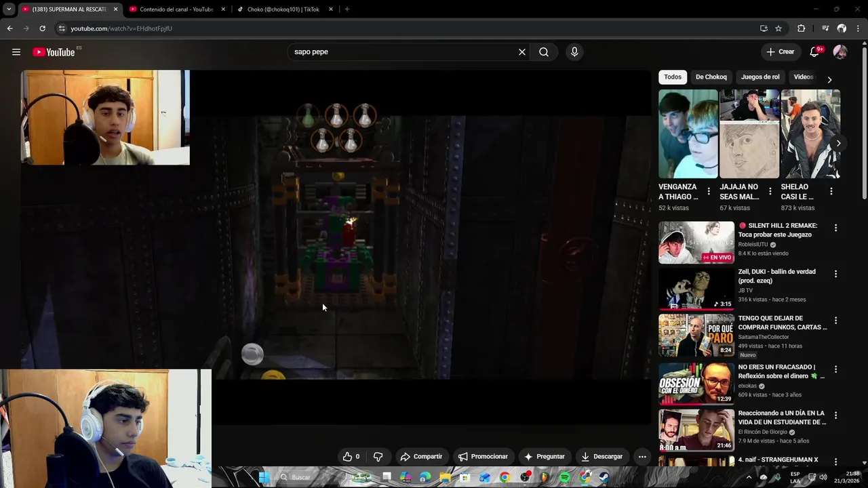Image resolution: width=868 pixels, height=488 pixels.
Task: Open options for 'Zell, DUKI - ballin' video
Action: pyautogui.click(x=835, y=274)
